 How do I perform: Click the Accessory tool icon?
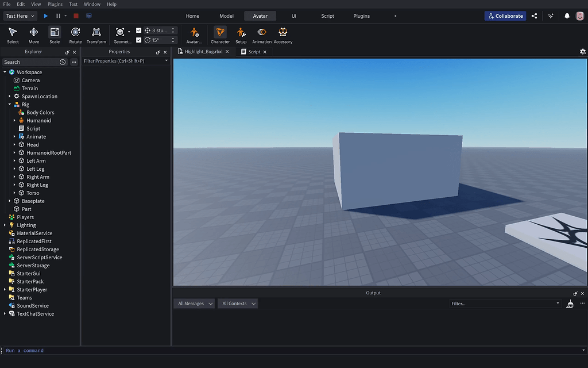click(x=283, y=34)
